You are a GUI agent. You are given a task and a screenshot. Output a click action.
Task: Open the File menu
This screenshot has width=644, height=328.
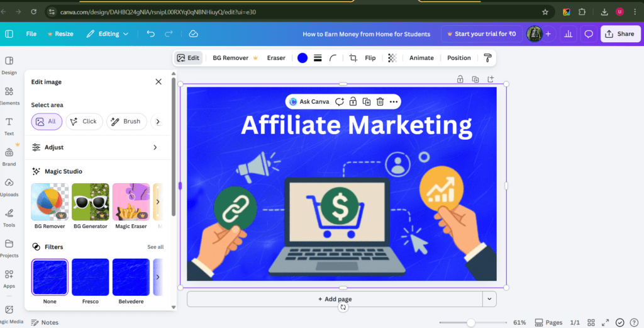(x=31, y=34)
